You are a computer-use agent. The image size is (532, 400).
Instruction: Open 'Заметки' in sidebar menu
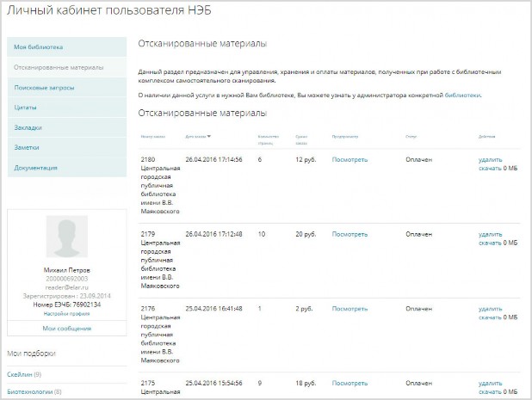coord(67,147)
